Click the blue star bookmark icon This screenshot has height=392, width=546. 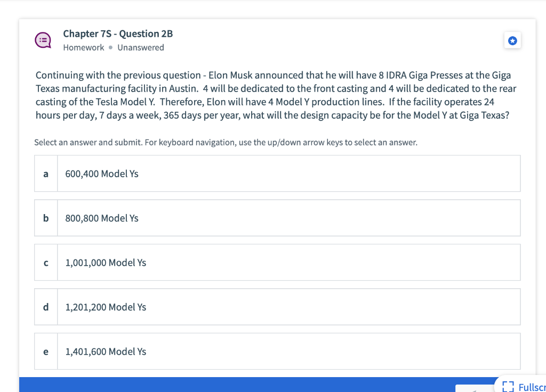pos(512,40)
